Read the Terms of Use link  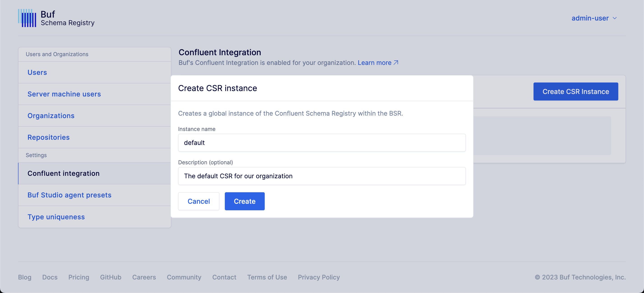point(267,277)
